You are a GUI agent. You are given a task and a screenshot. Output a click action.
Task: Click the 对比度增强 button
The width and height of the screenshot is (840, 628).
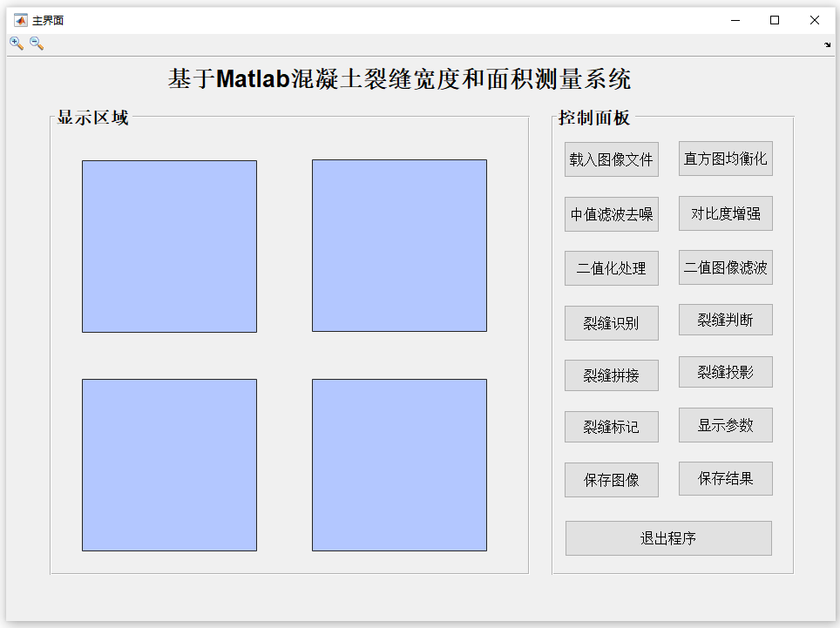pyautogui.click(x=725, y=213)
